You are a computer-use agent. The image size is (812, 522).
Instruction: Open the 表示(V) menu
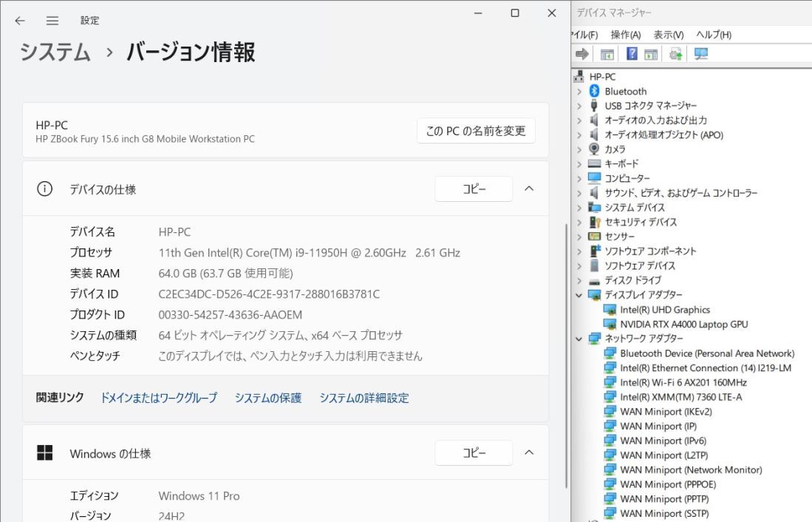click(x=668, y=35)
